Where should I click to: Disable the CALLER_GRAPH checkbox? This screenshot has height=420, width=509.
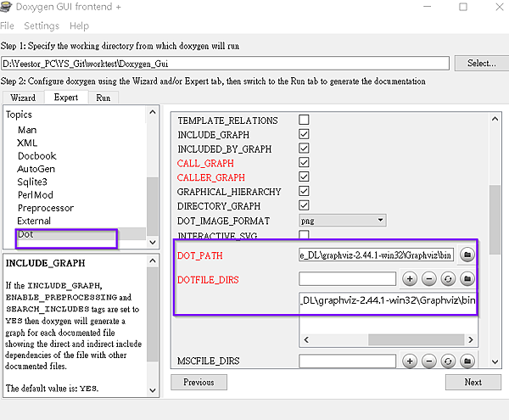[x=304, y=176]
